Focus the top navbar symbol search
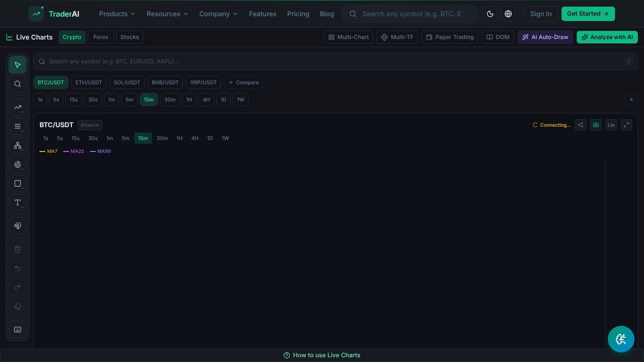The image size is (644, 362). (x=410, y=14)
